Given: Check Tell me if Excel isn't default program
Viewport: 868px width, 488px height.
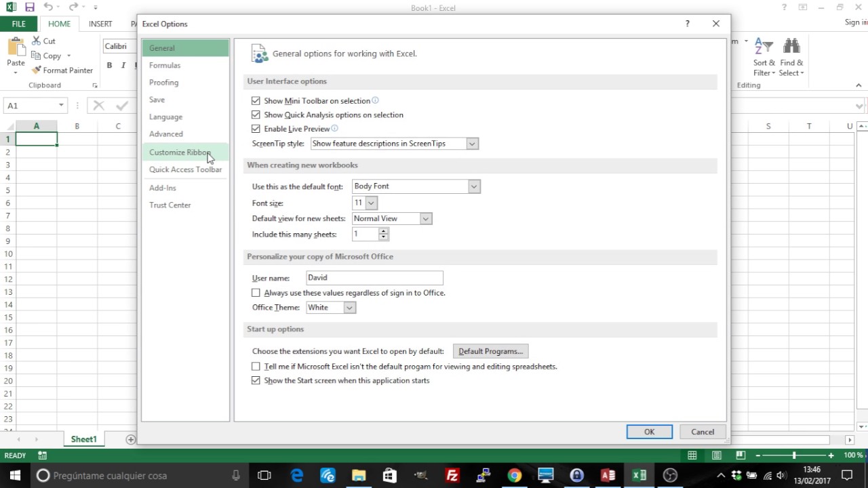Looking at the screenshot, I should point(256,366).
